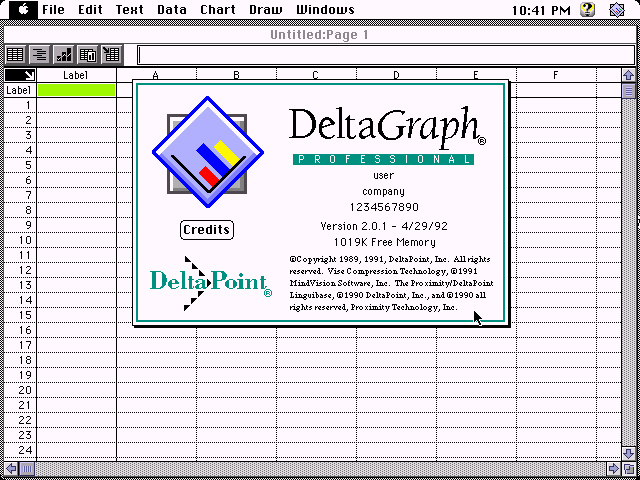Click the Untitled:Page 1 title bar

coord(320,35)
